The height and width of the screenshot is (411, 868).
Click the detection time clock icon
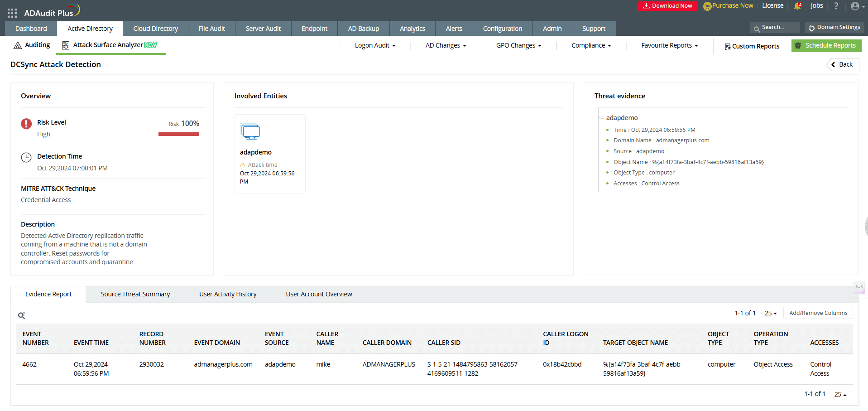tap(26, 157)
